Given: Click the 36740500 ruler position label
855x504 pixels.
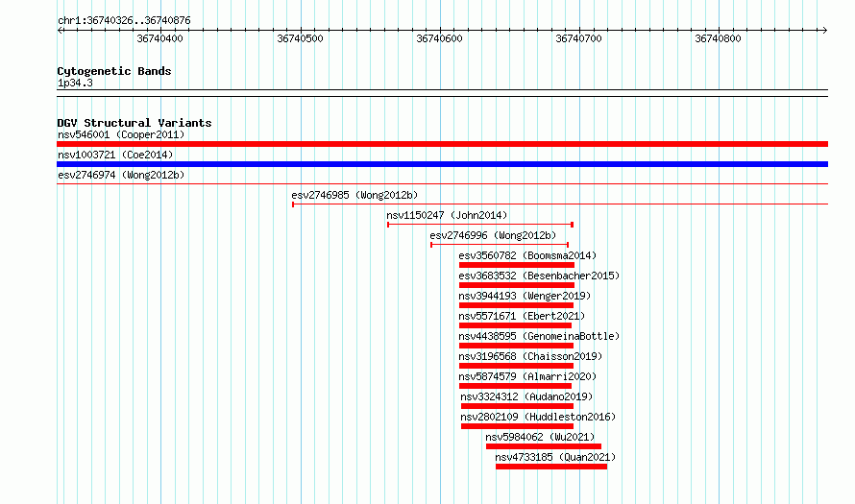Looking at the screenshot, I should pos(300,38).
